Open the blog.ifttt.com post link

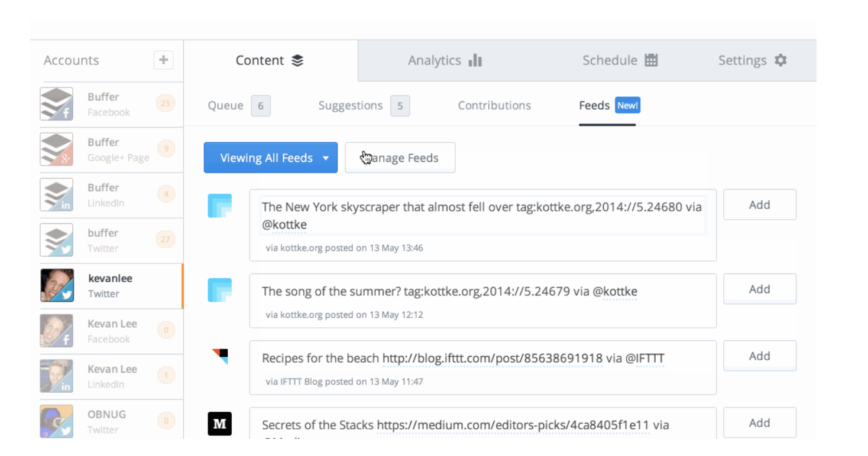tap(493, 358)
